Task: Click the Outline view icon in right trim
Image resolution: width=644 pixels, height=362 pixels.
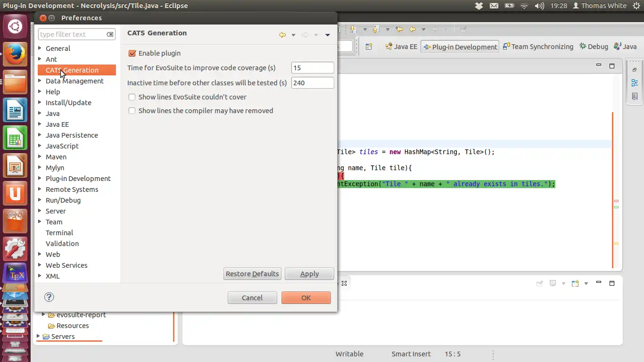Action: pos(635,83)
